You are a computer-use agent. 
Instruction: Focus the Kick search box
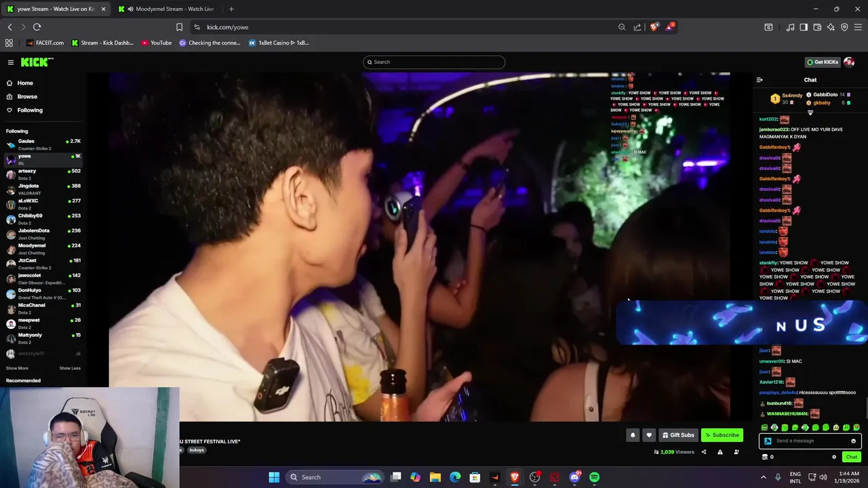tap(434, 62)
